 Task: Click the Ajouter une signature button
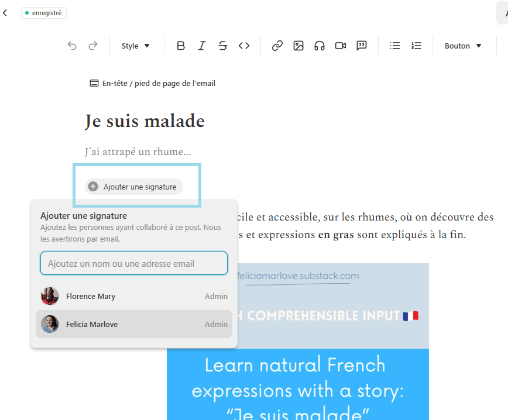tap(134, 187)
